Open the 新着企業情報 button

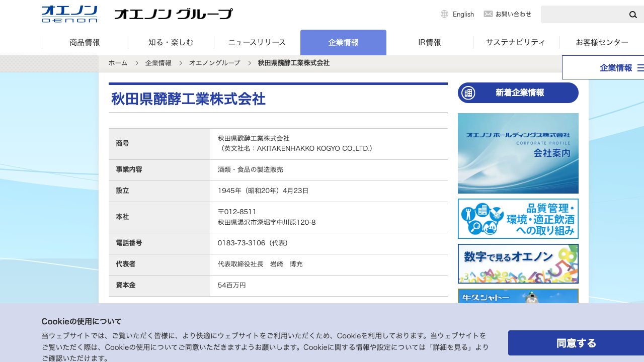pos(518,93)
